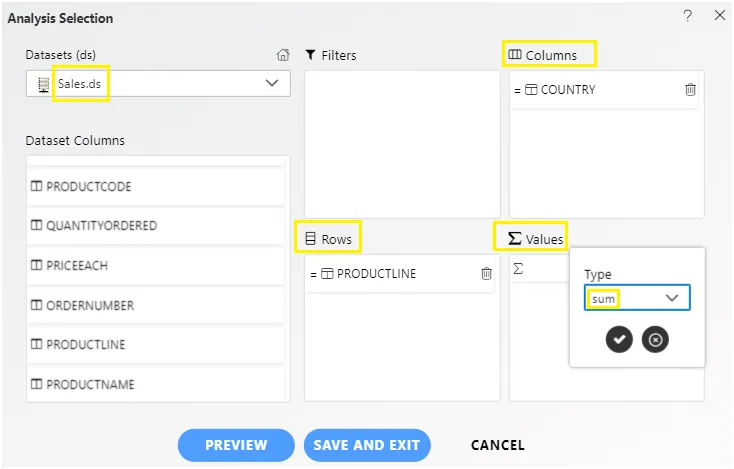Click the sigma icon in Values box
Image resolution: width=734 pixels, height=469 pixels.
click(x=518, y=269)
